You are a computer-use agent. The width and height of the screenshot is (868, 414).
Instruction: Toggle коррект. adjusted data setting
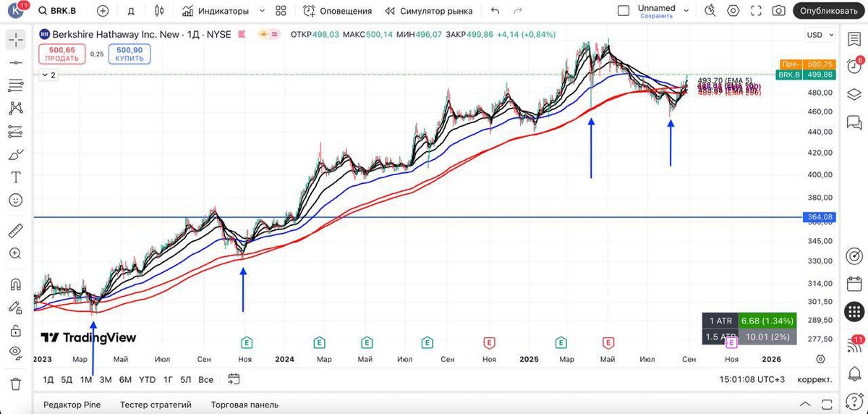coord(814,379)
